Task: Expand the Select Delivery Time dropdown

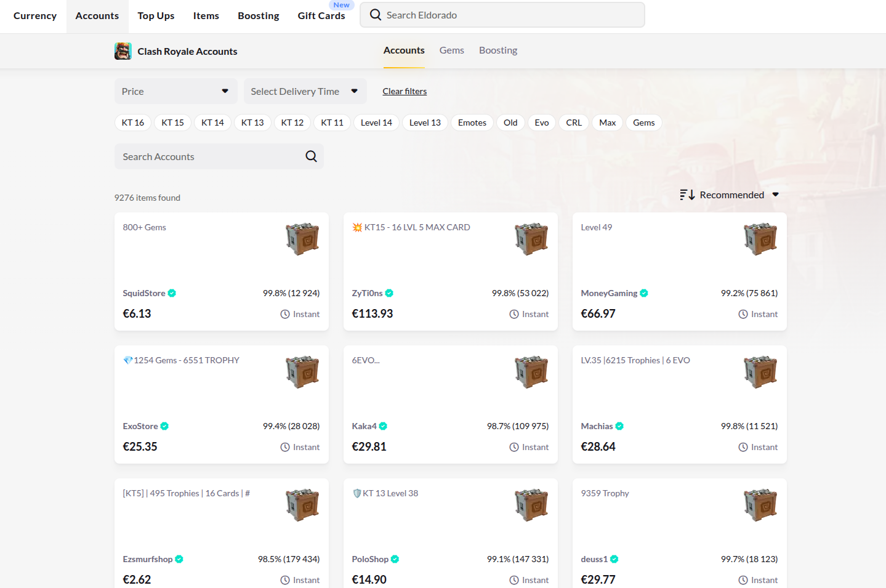Action: pyautogui.click(x=305, y=91)
